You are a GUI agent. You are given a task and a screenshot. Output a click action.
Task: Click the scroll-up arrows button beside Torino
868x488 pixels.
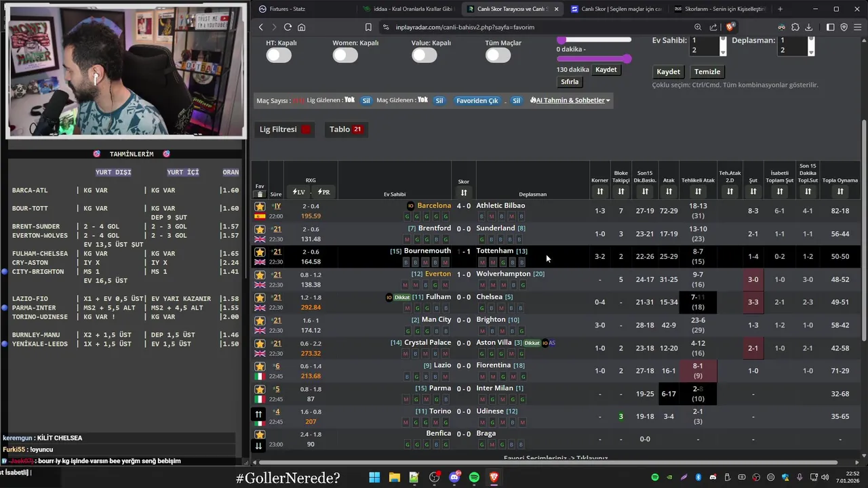pos(258,414)
